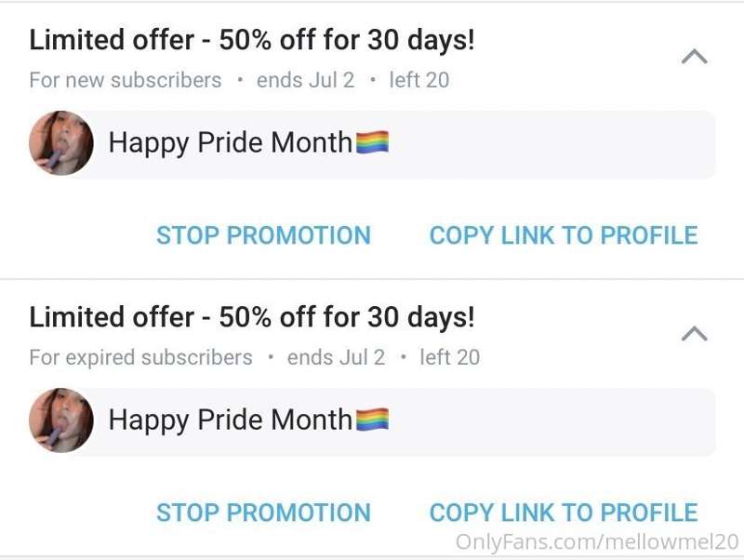Open profile avatar in expired subscribers offer
Viewport: 744px width, 560px height.
pos(61,420)
